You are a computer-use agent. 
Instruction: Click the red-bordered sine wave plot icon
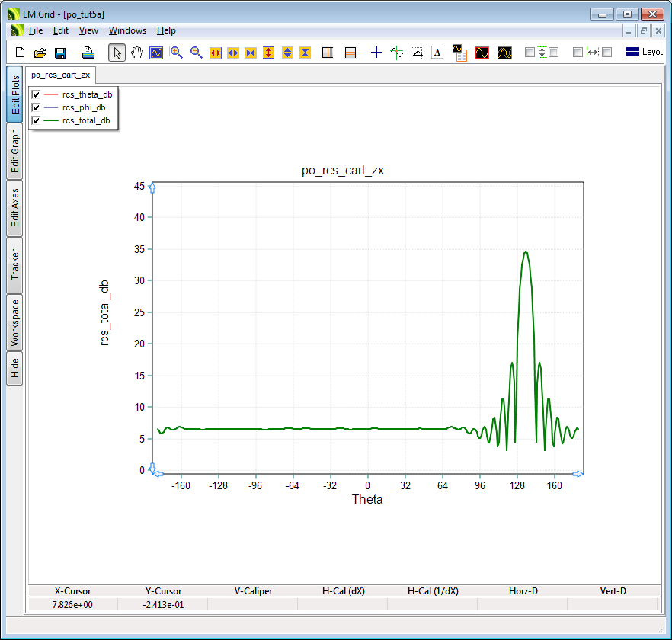coord(482,53)
